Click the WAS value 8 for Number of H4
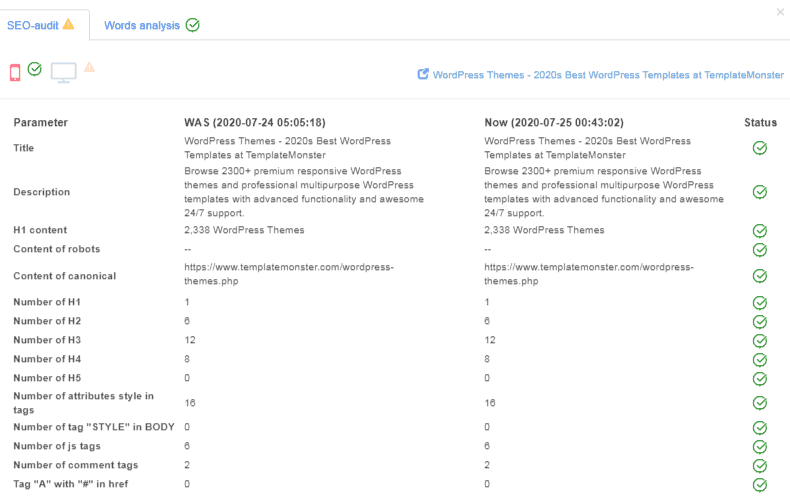This screenshot has height=501, width=790. [x=187, y=359]
